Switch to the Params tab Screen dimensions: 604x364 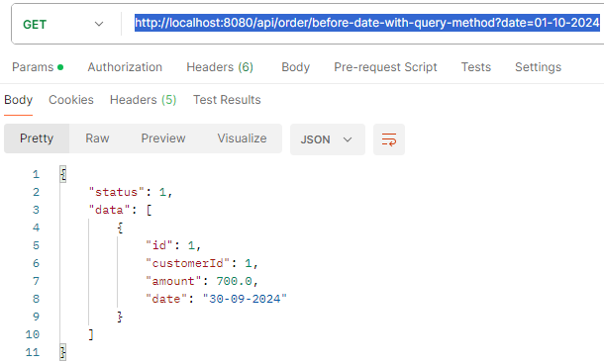(38, 67)
